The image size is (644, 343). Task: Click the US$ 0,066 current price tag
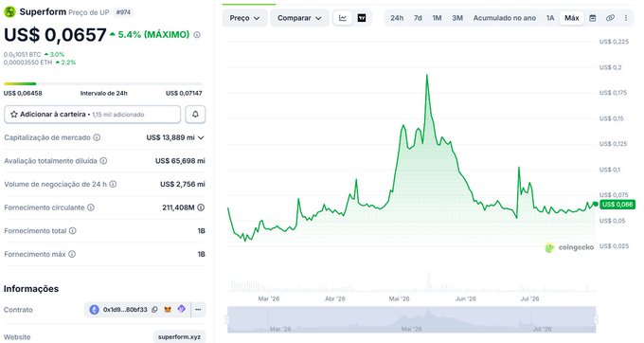click(x=617, y=205)
